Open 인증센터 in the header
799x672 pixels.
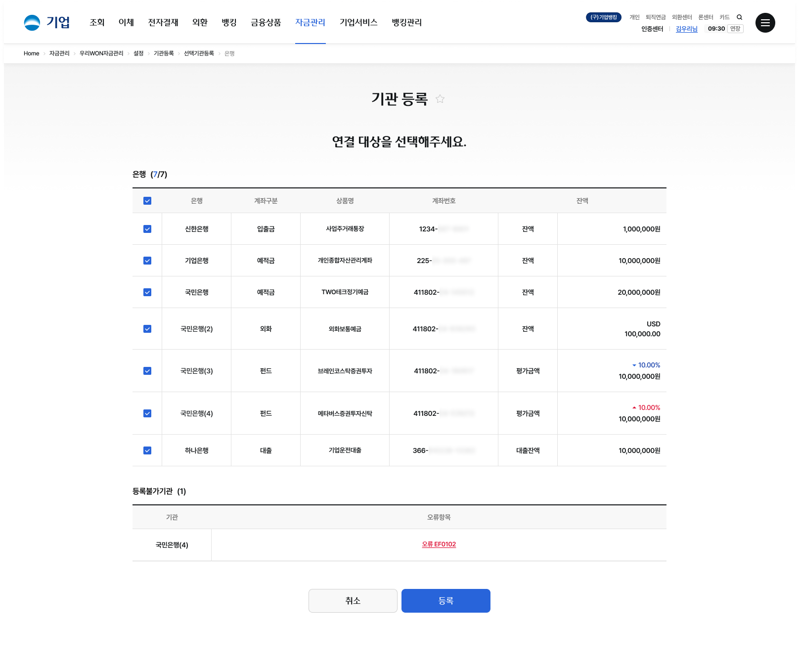pos(652,29)
